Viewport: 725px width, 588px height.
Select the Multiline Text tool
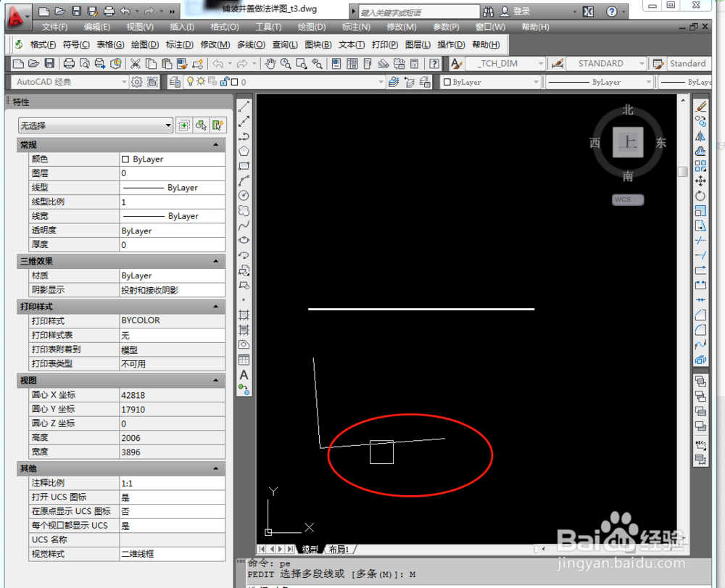(244, 375)
